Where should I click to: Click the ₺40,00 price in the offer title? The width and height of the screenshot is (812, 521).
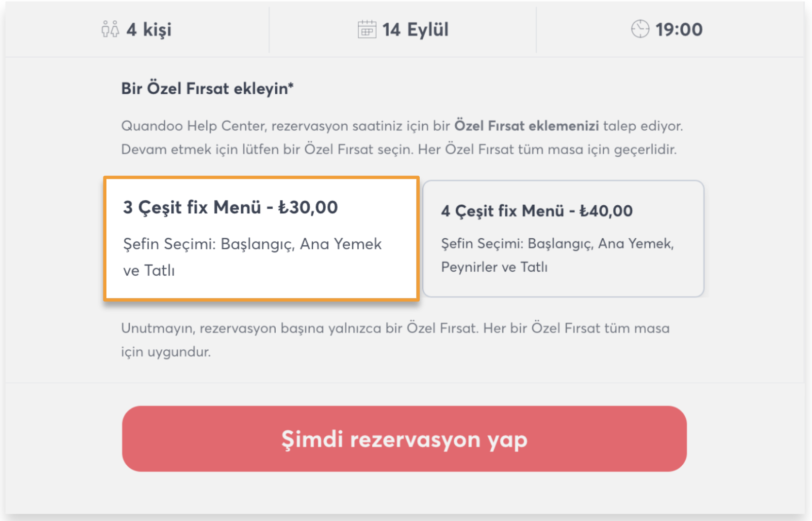tap(606, 211)
